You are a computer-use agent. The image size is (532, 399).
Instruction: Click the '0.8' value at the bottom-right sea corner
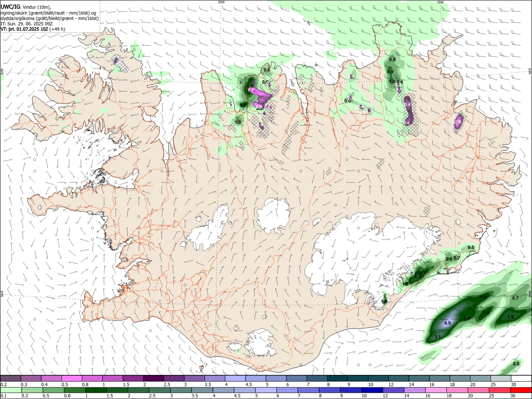(516, 364)
